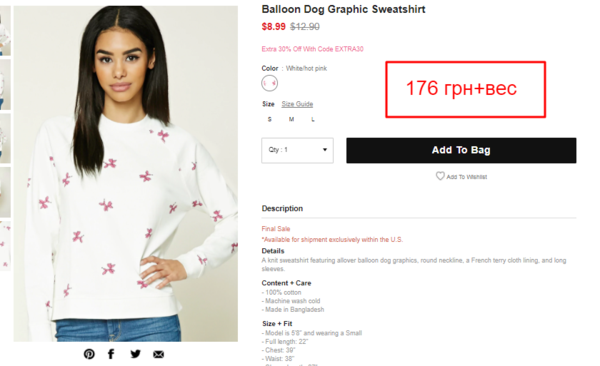Share product on Facebook

(x=111, y=354)
